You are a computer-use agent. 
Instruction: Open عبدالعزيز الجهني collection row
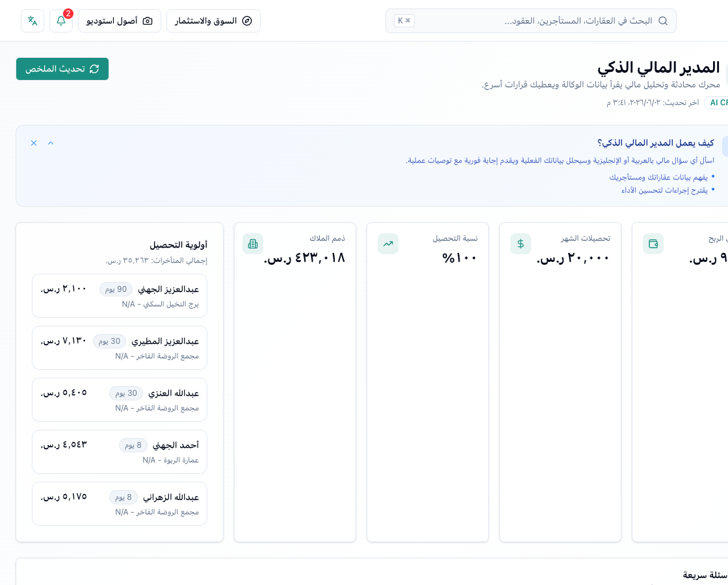(120, 296)
